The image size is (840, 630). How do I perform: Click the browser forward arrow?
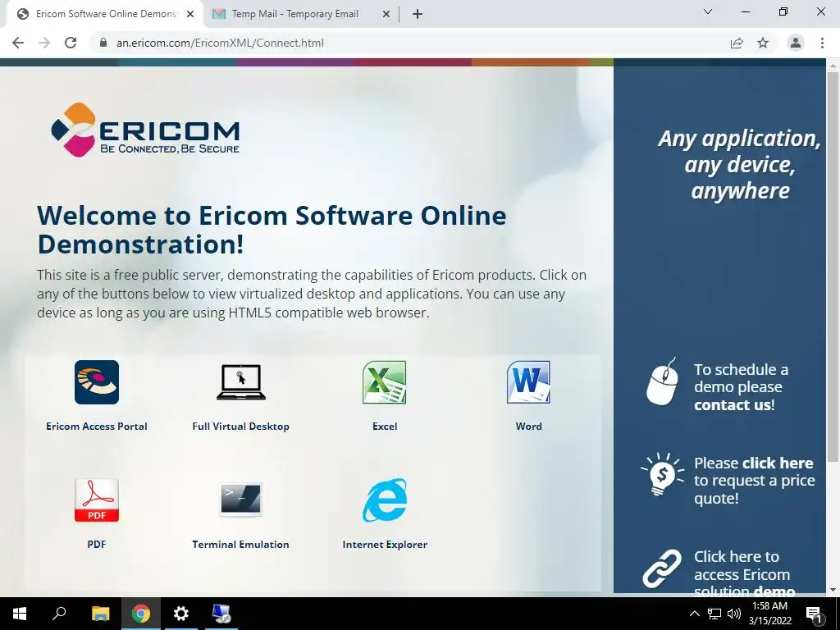point(44,43)
